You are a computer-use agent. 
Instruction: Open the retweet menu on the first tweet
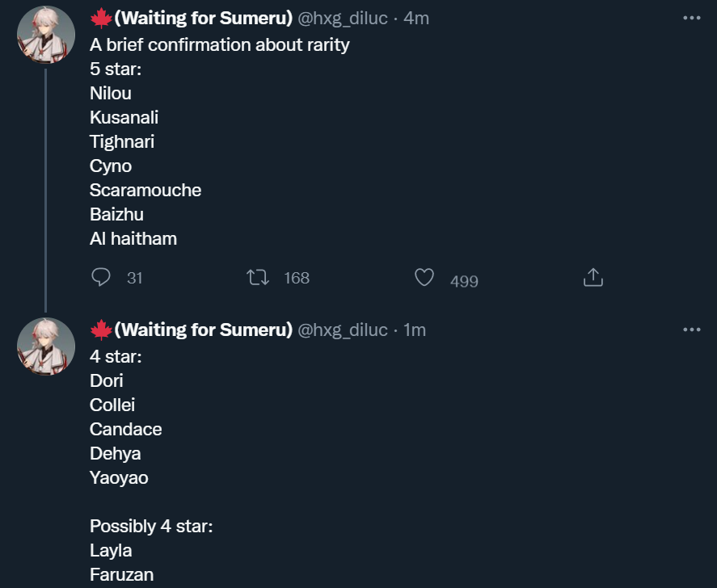(257, 278)
